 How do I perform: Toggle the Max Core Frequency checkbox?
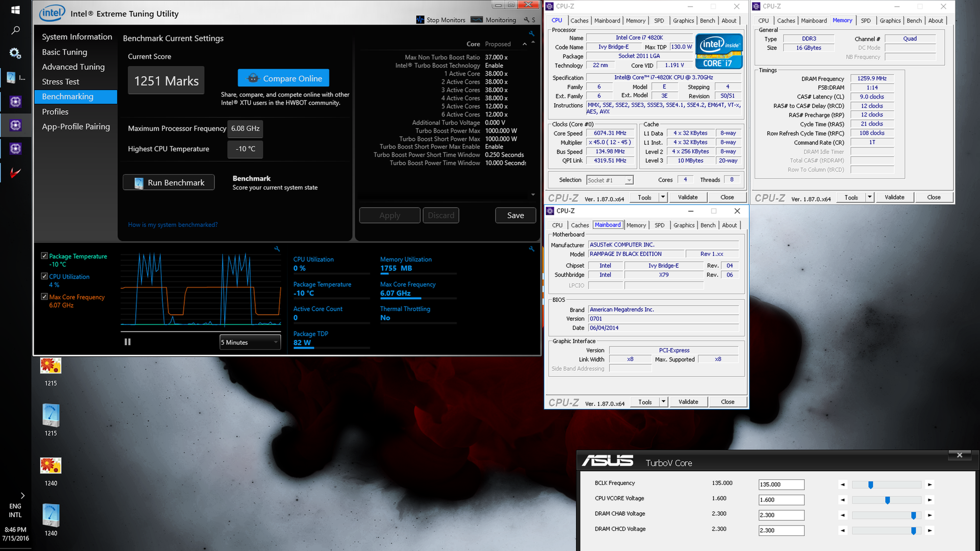(x=44, y=296)
